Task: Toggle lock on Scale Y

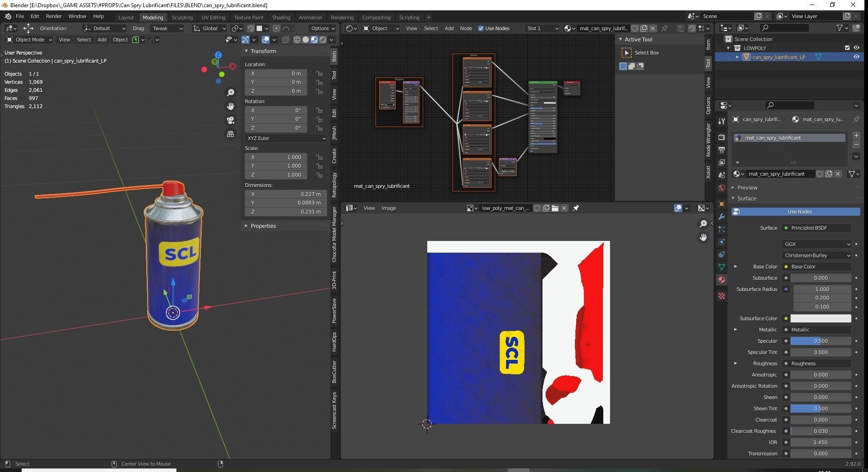Action: point(319,166)
